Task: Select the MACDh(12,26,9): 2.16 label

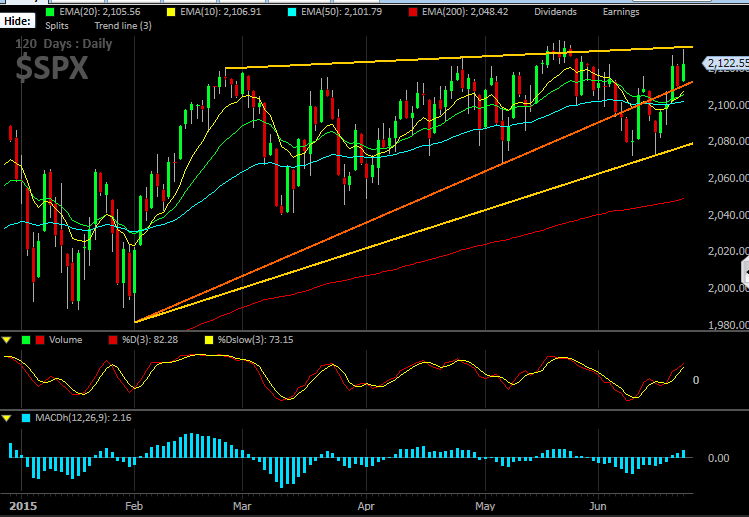Action: pyautogui.click(x=83, y=418)
